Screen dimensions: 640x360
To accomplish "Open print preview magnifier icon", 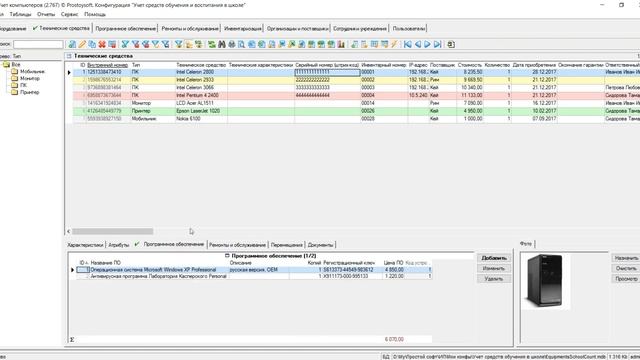I will (242, 44).
